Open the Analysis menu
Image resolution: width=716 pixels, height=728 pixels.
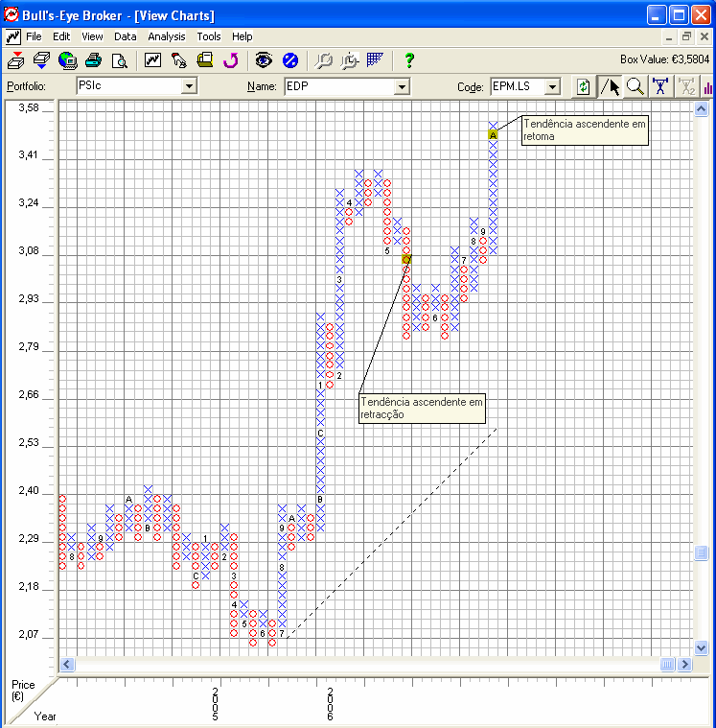(167, 36)
